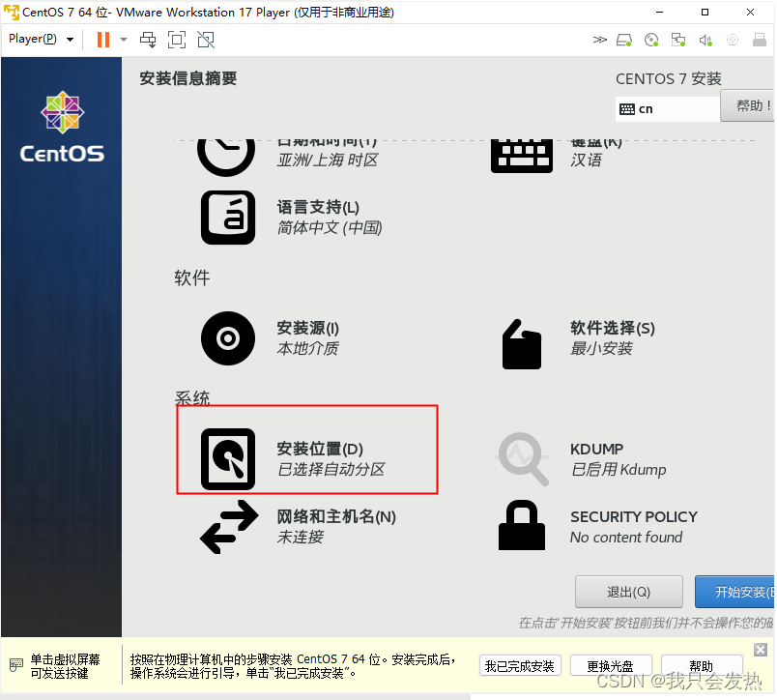Click 最小安装 status text
Screen dimensions: 777x700
[x=601, y=348]
